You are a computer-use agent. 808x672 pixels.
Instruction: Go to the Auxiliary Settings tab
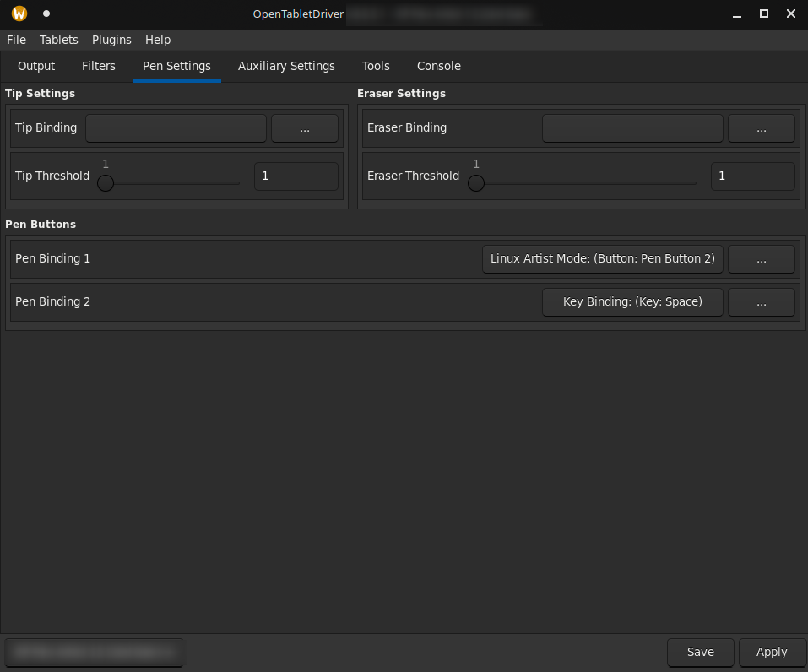coord(286,66)
